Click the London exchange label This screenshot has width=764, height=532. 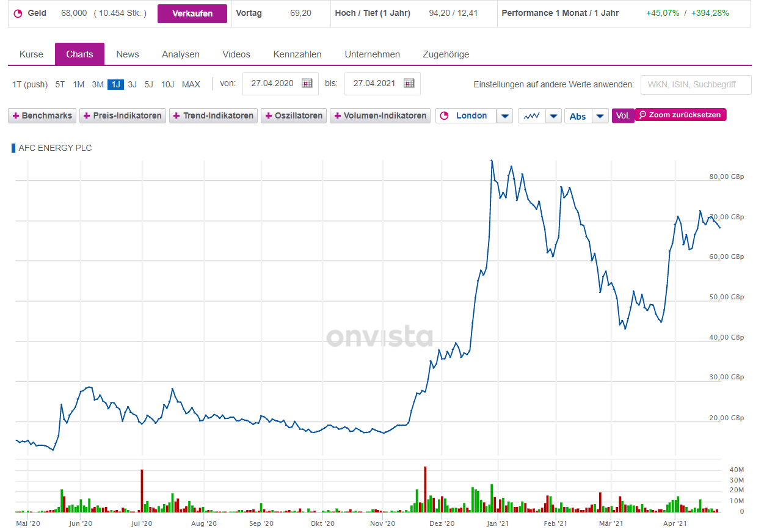point(471,115)
